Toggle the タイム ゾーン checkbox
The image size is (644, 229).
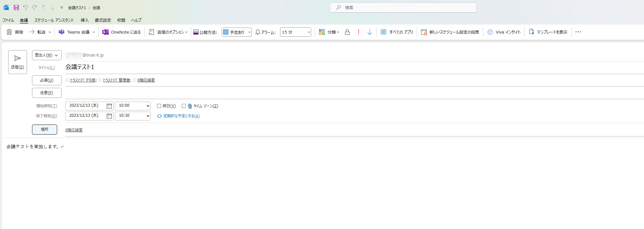184,106
